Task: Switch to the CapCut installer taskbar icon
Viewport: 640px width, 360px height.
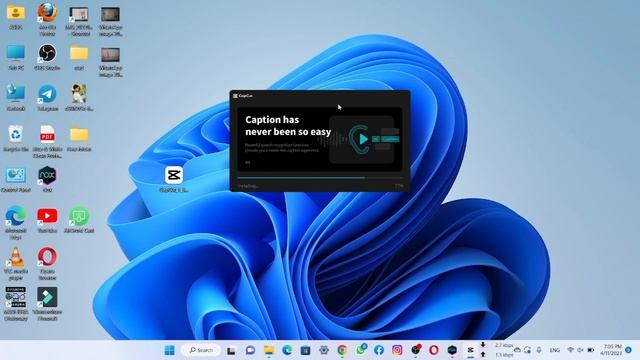Action: click(x=470, y=350)
